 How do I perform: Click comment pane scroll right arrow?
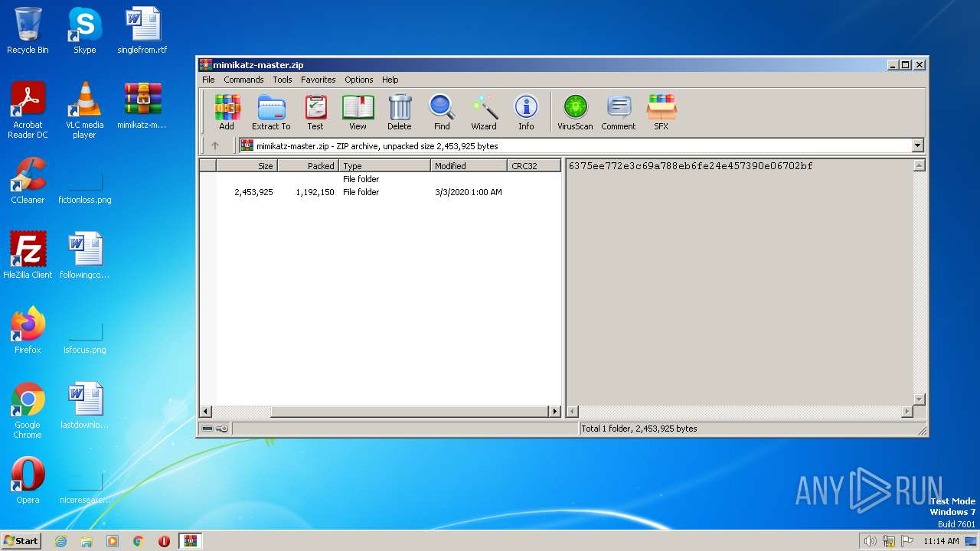[907, 411]
